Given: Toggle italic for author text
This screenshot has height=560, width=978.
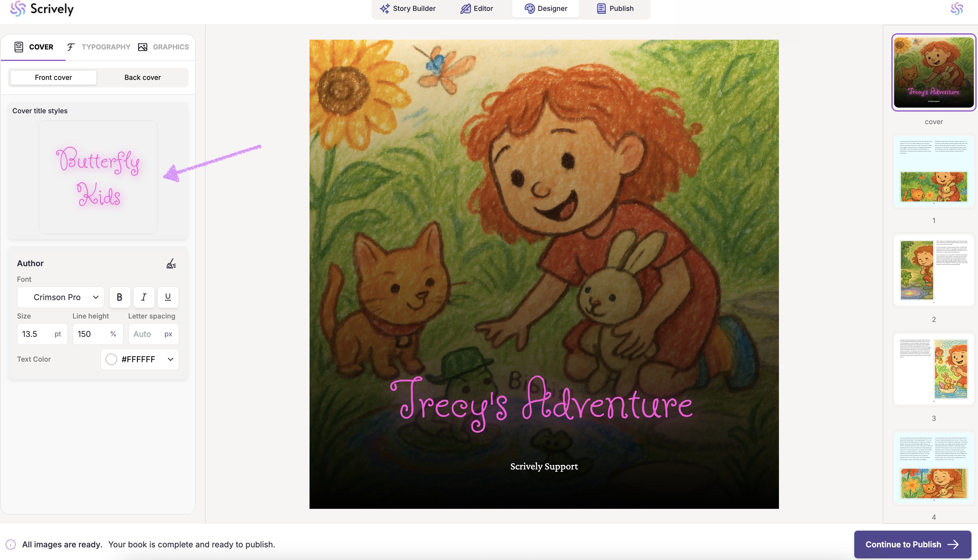Looking at the screenshot, I should tap(144, 297).
